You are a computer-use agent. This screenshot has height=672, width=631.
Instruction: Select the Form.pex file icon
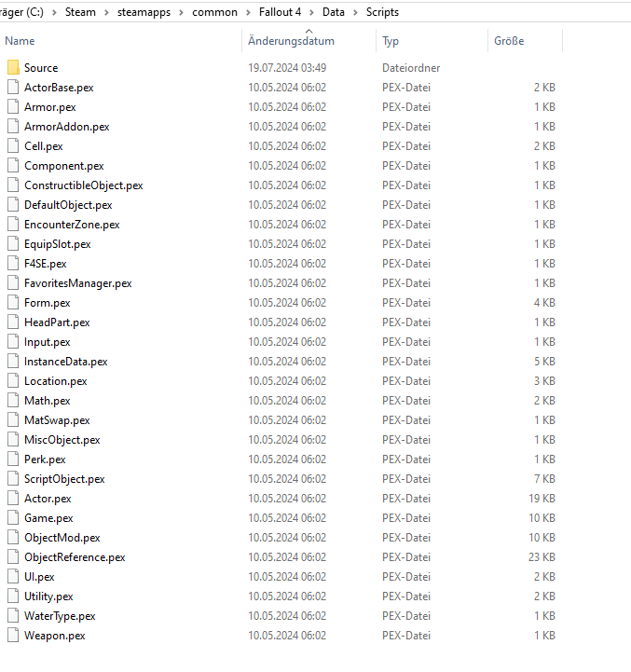(x=13, y=303)
